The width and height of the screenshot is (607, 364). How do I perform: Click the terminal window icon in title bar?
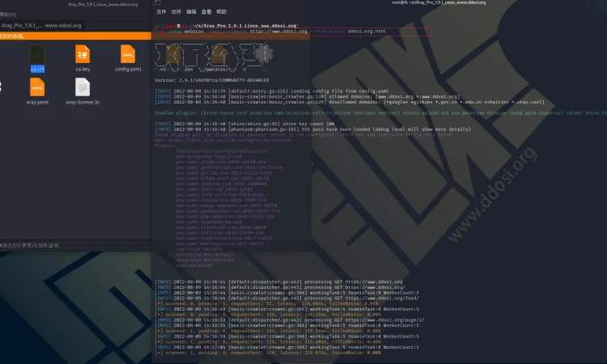(x=158, y=2)
